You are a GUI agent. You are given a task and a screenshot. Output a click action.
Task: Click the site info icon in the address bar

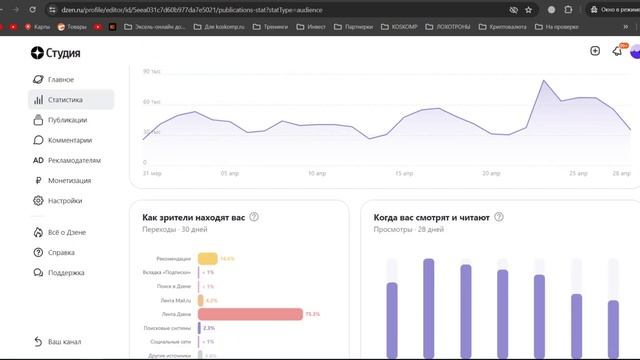52,10
